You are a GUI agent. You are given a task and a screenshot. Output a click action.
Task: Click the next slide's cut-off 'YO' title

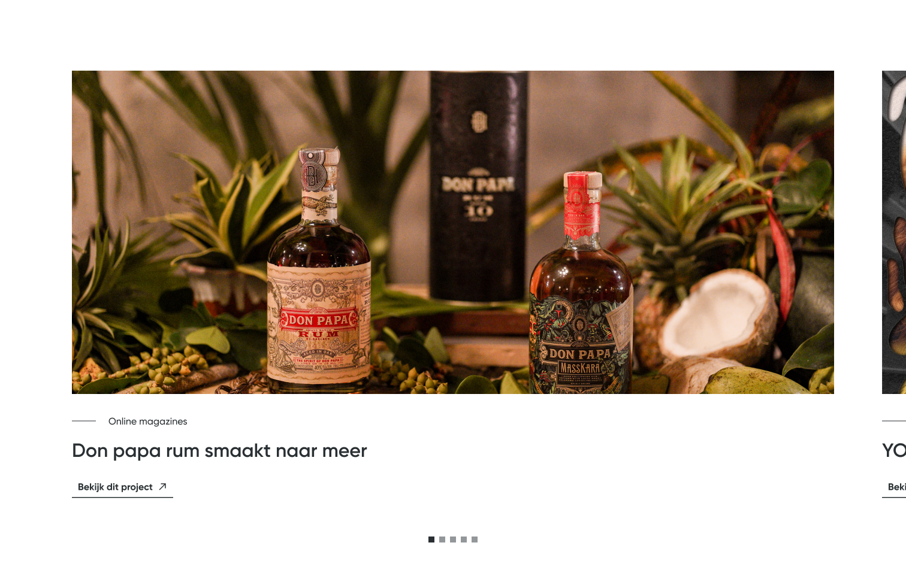point(894,451)
